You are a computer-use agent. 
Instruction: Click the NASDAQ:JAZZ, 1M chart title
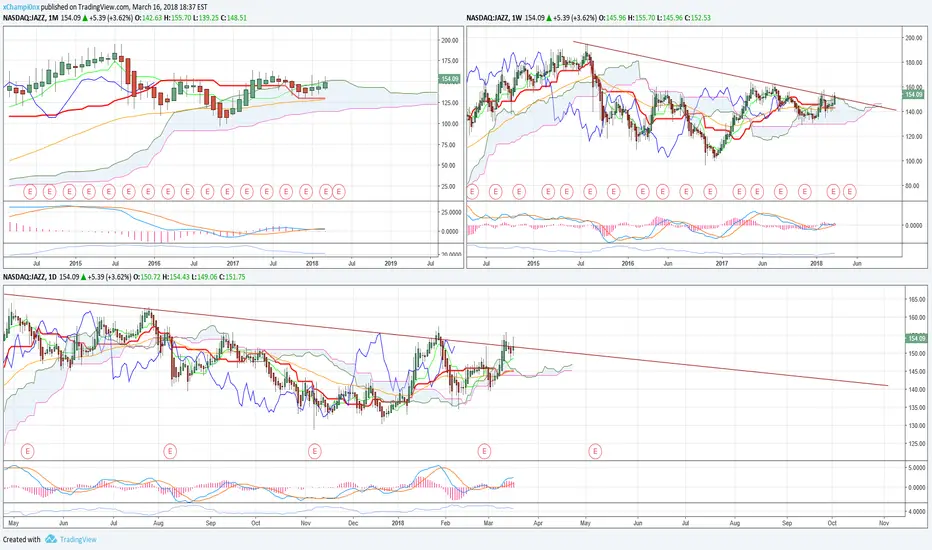30,18
